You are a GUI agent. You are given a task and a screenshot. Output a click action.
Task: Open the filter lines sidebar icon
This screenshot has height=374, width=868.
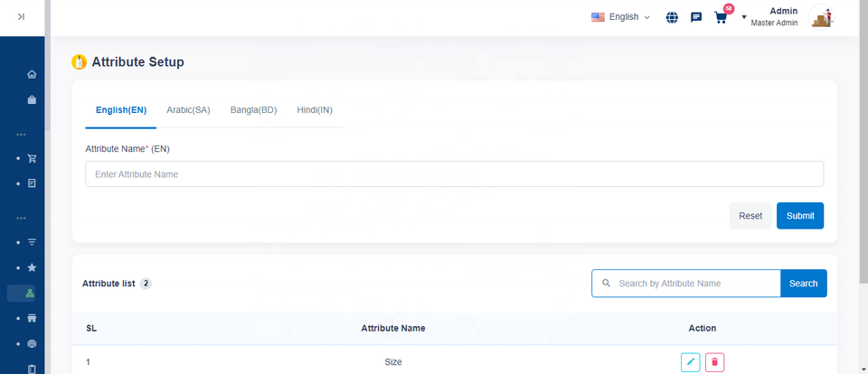33,242
